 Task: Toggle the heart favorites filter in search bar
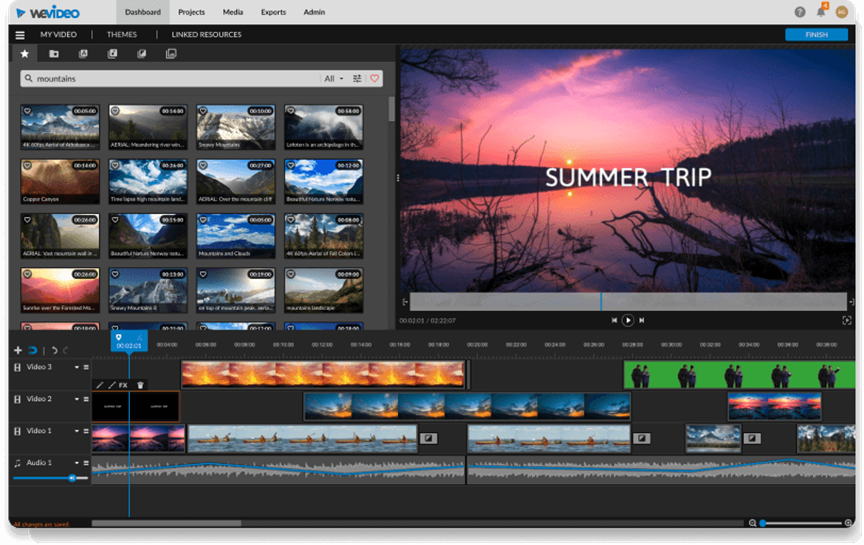pyautogui.click(x=375, y=78)
